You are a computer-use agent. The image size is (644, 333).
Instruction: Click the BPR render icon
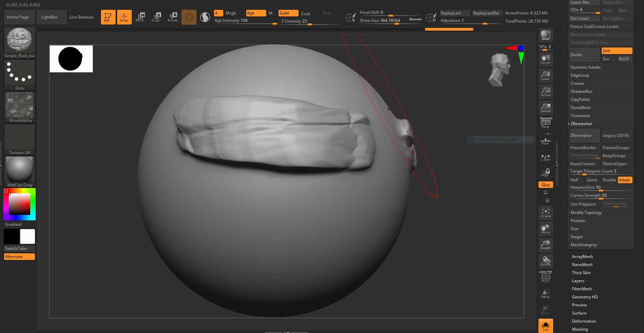(x=545, y=35)
